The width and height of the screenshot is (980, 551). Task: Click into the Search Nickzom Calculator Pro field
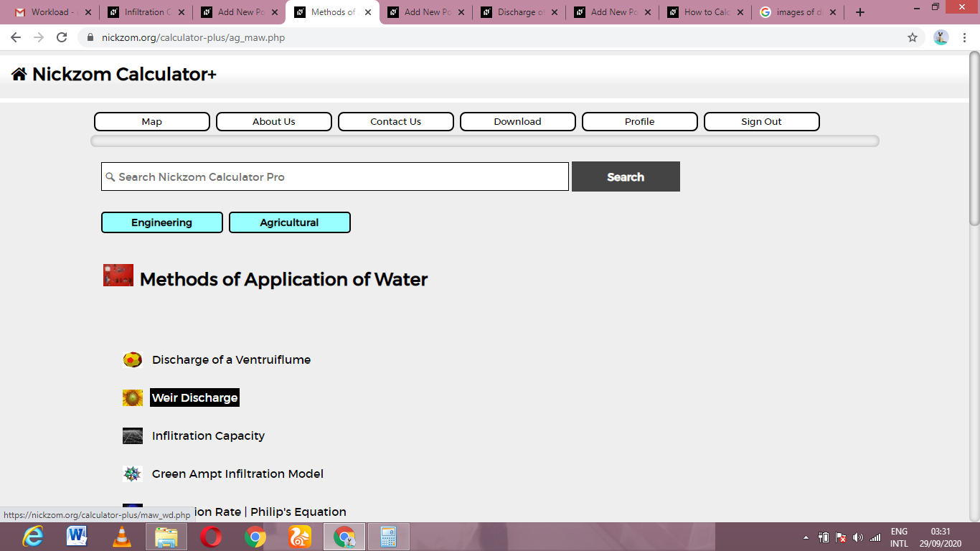(x=335, y=176)
